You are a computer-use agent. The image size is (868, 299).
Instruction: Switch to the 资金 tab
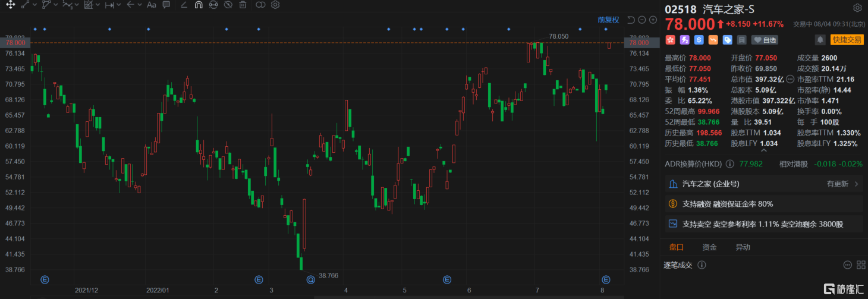coord(709,247)
